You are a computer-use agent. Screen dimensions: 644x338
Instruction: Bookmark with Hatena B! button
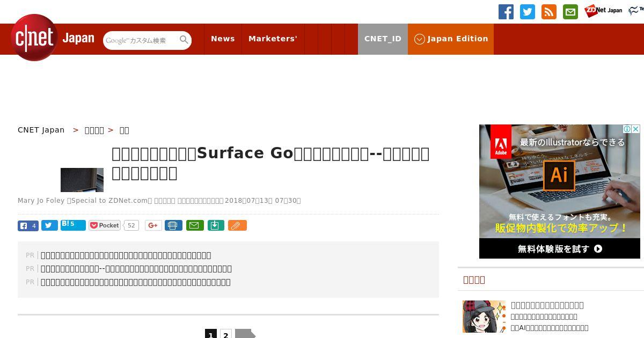coord(73,225)
